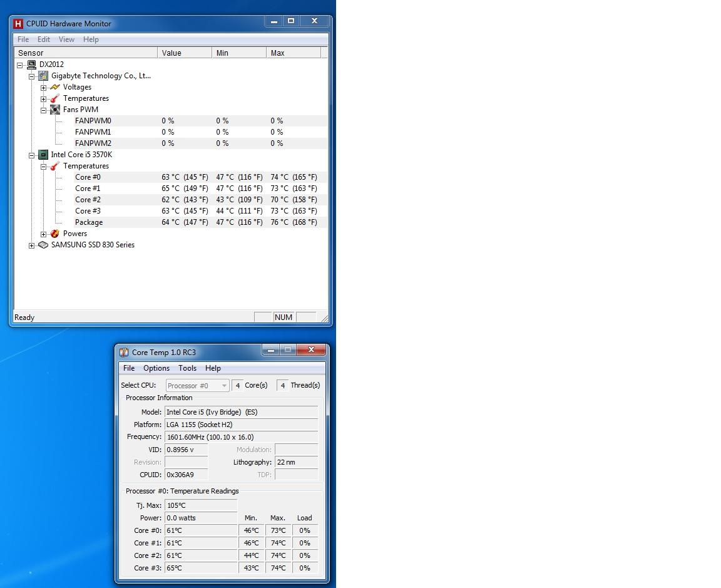Open Core Temp File menu

click(x=129, y=368)
